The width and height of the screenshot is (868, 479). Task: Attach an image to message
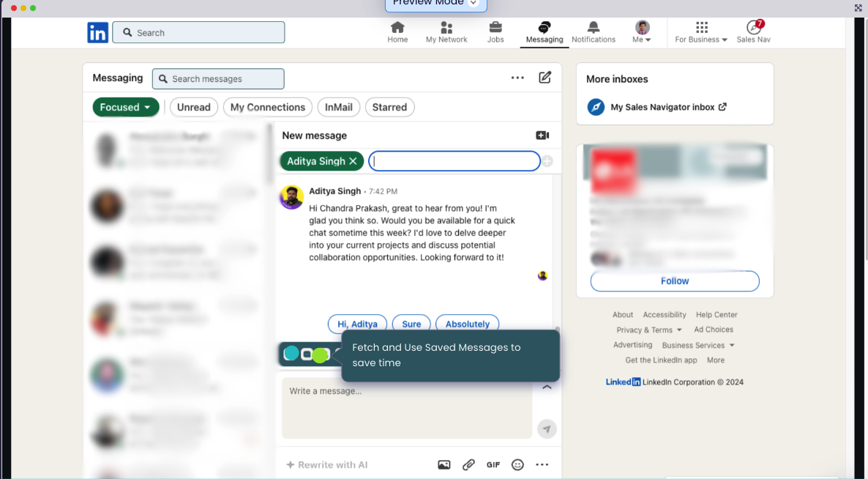click(444, 465)
